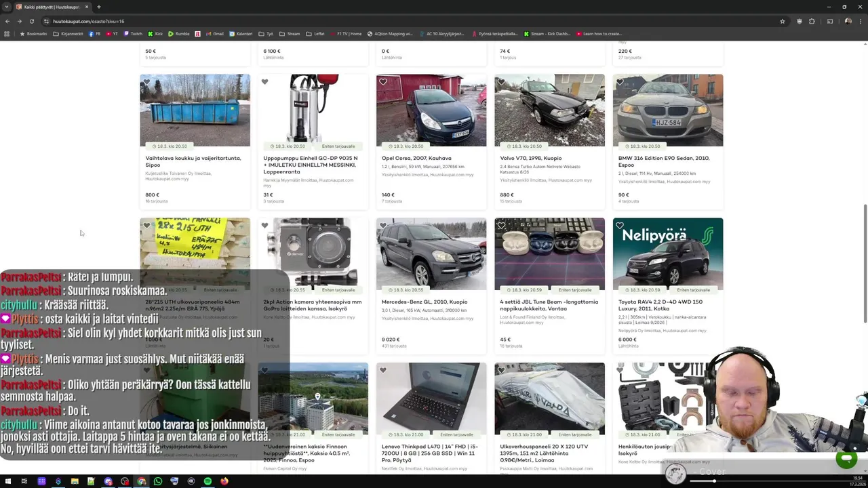Viewport: 868px width, 488px height.
Task: Open the Rumble bookmark
Action: click(x=179, y=34)
